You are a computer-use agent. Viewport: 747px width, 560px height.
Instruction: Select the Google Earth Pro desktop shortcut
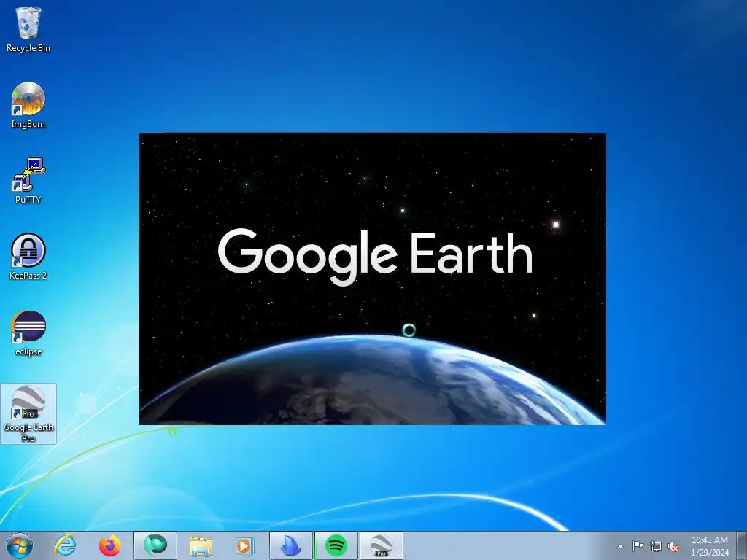tap(28, 414)
